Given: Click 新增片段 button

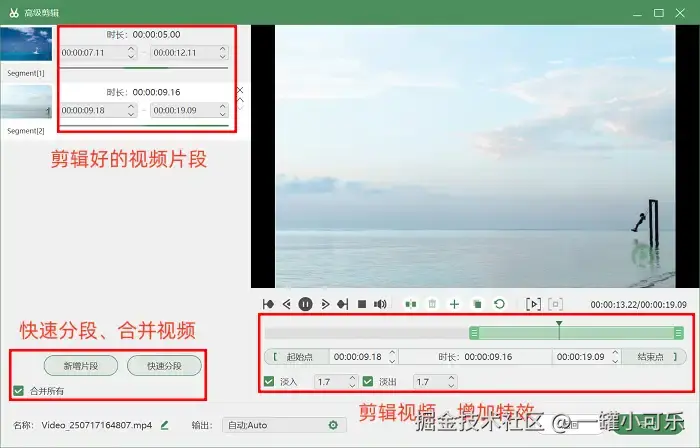Looking at the screenshot, I should 81,366.
